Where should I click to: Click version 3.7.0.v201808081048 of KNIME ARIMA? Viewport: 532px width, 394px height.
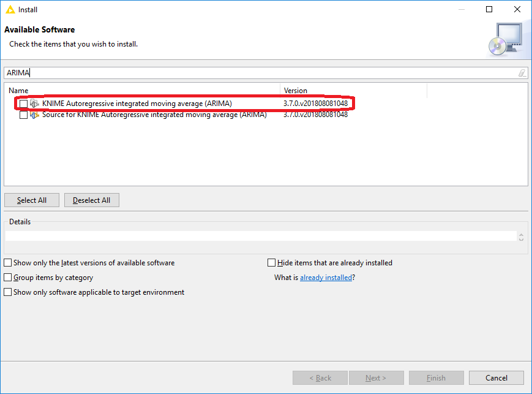(x=315, y=104)
